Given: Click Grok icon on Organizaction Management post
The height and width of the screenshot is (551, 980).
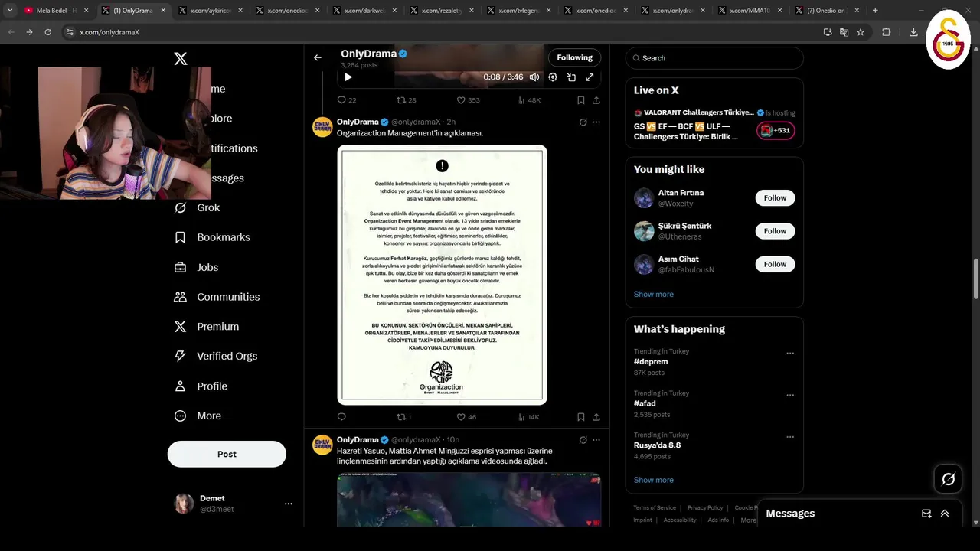Looking at the screenshot, I should click(583, 122).
